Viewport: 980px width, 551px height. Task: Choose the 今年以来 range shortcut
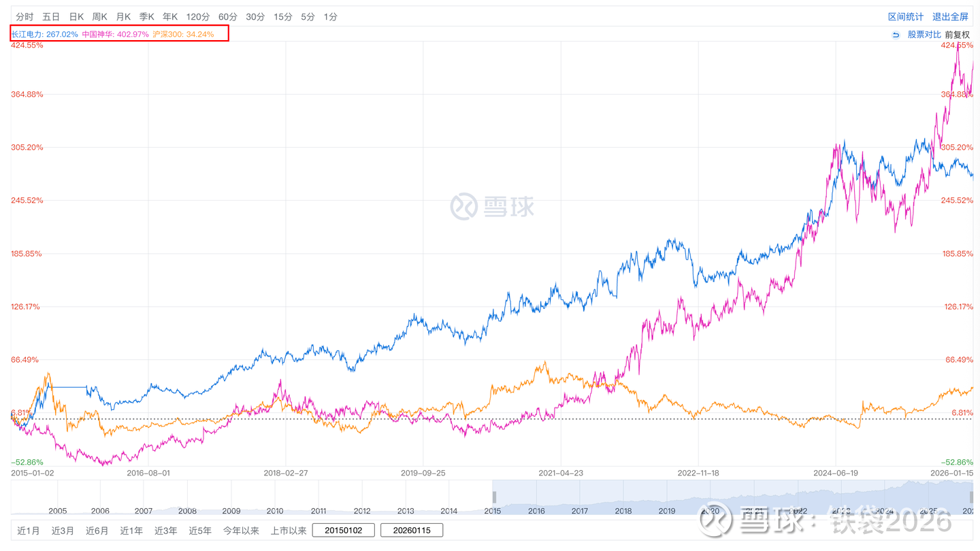(241, 531)
